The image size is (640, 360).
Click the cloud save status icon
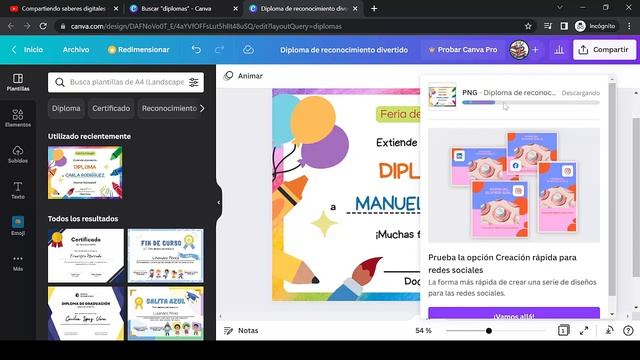[248, 50]
